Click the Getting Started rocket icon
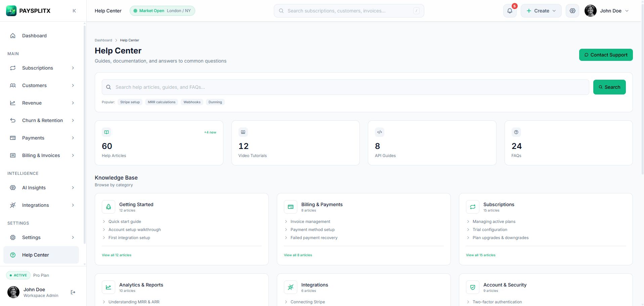644x306 pixels. tap(109, 207)
